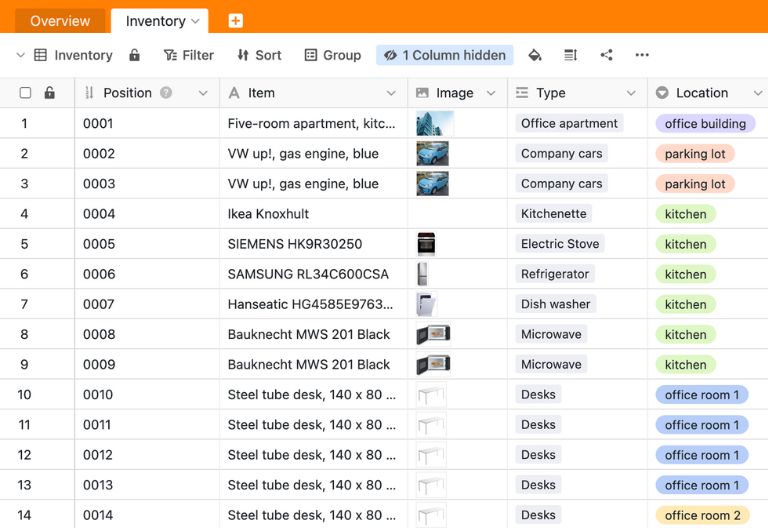This screenshot has height=528, width=768.
Task: Open the apartment image thumbnail in row 1
Action: tap(435, 124)
